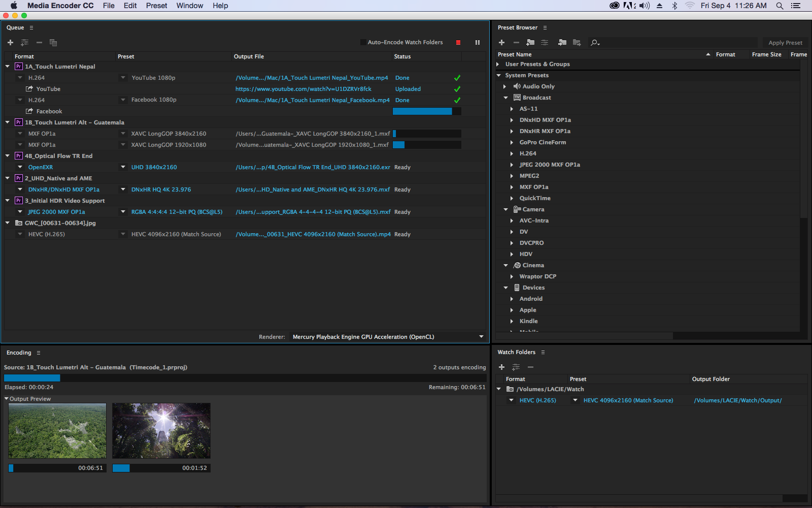The width and height of the screenshot is (812, 508).
Task: Open the Media Encoder CC app menu
Action: (x=60, y=6)
